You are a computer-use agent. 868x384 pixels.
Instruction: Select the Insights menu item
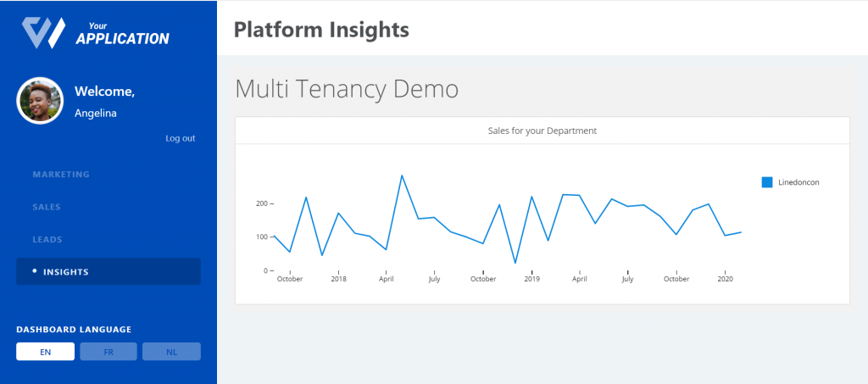[x=108, y=271]
